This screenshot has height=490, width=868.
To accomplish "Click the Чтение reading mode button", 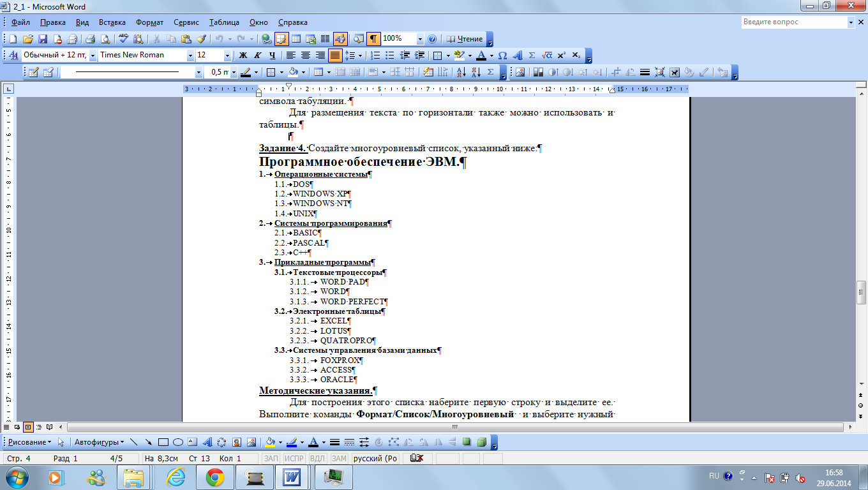I will click(464, 39).
